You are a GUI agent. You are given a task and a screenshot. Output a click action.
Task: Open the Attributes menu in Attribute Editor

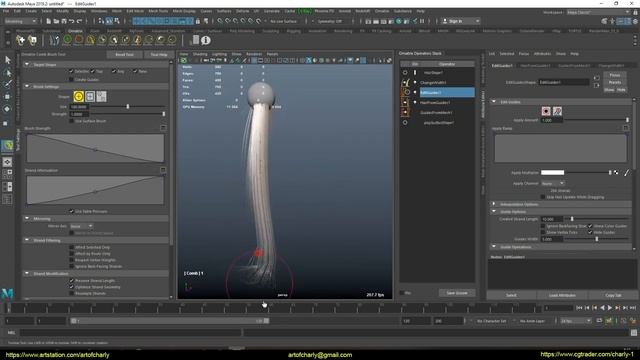point(542,53)
